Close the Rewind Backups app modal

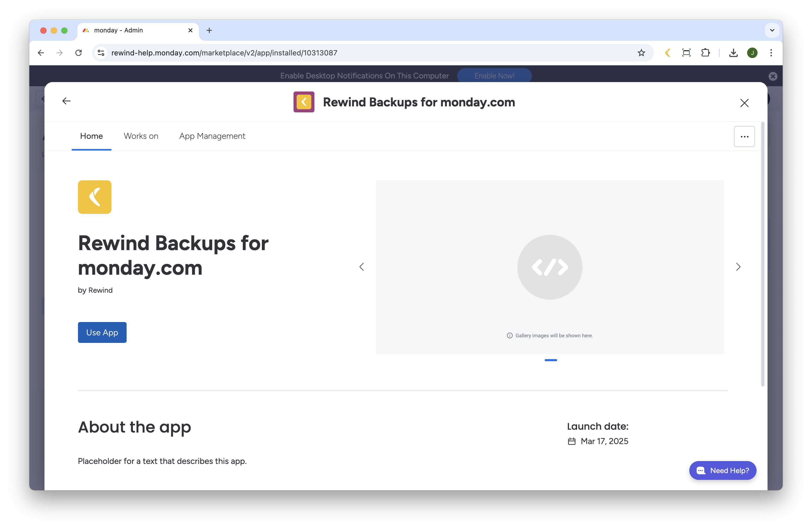(744, 103)
